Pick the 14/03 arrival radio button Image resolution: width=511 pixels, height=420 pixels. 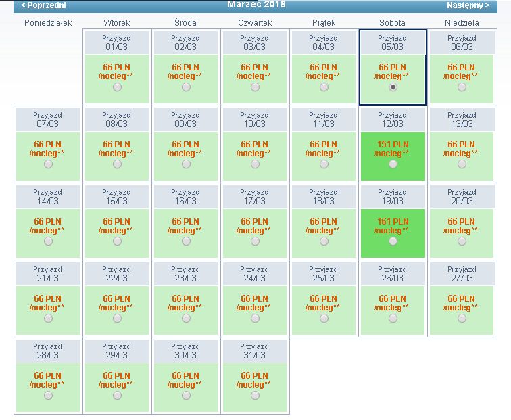click(48, 241)
